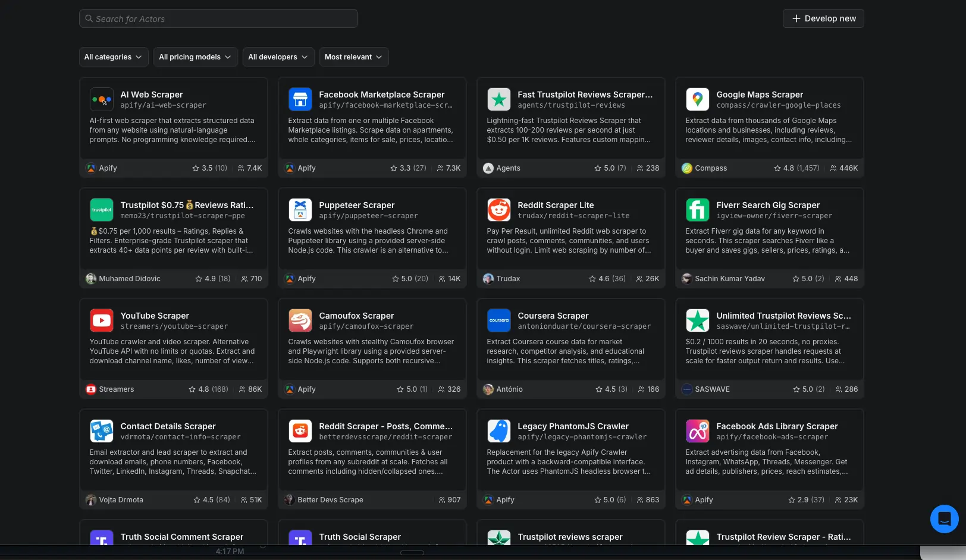Open the YouTube Scraper title link
Viewport: 966px width, 560px height.
155,316
